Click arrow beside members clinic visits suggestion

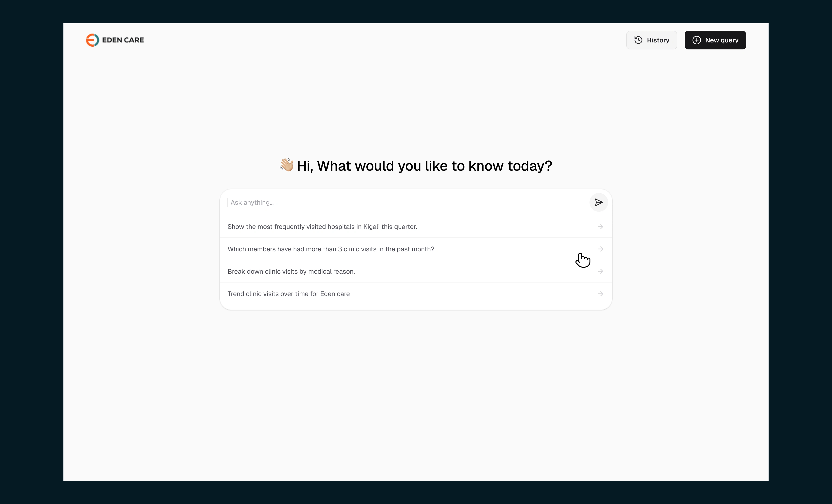tap(600, 249)
